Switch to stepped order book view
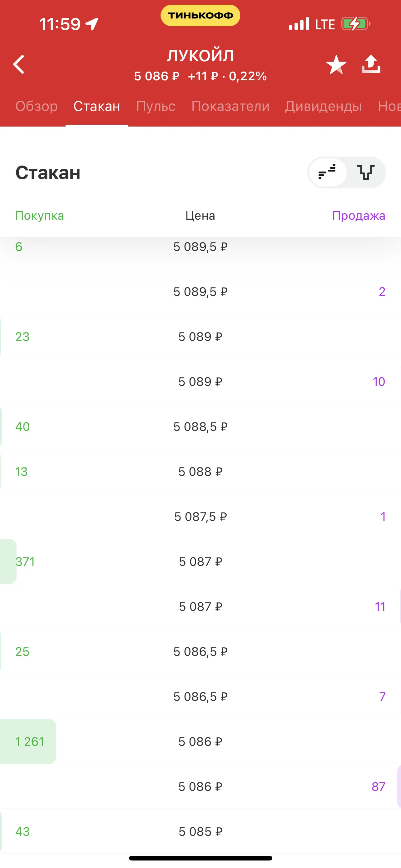Screen dimensions: 401x868 coord(327,172)
